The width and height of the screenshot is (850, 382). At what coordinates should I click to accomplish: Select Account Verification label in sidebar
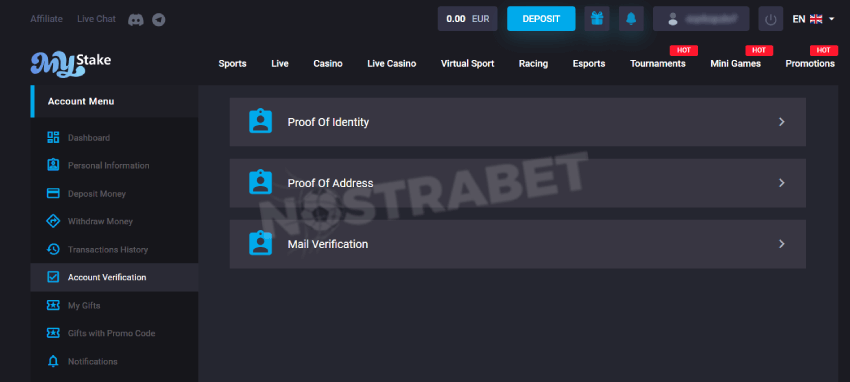[x=107, y=277]
